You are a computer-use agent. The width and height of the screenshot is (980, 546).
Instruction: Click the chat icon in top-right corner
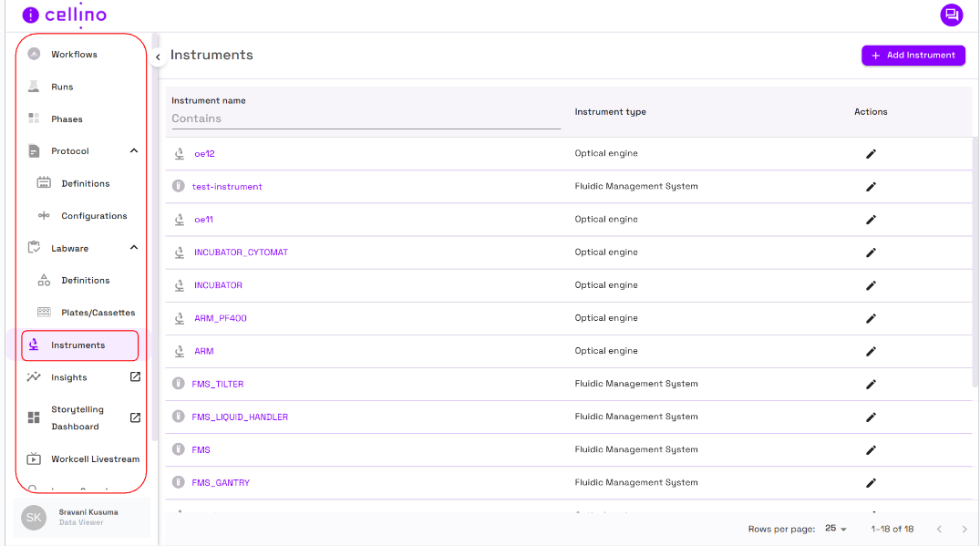[951, 15]
